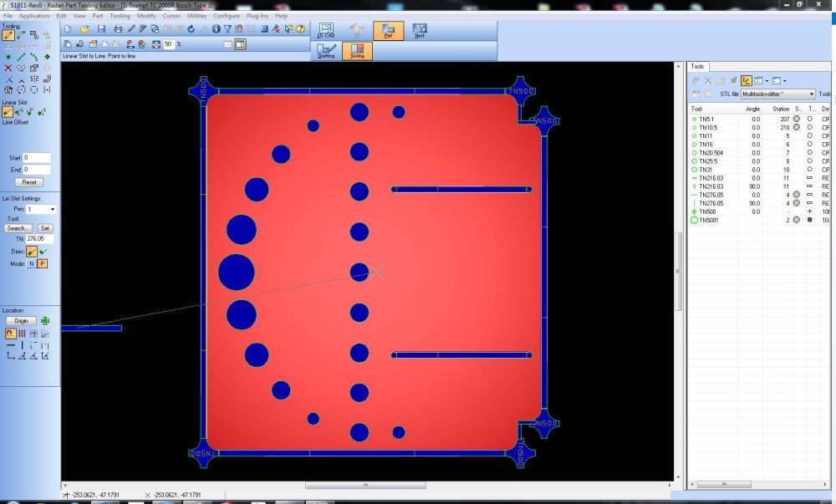
Task: Toggle the Direc direction button
Action: 32,251
